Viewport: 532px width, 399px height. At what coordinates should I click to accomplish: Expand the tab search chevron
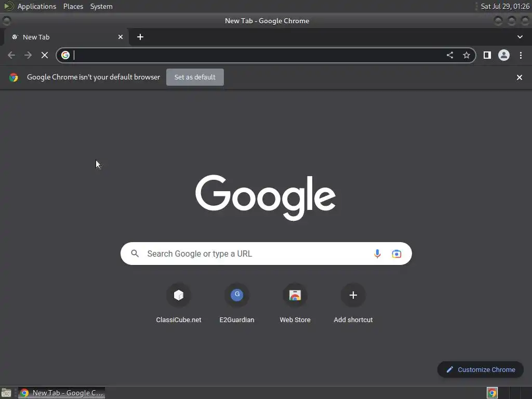(x=520, y=37)
